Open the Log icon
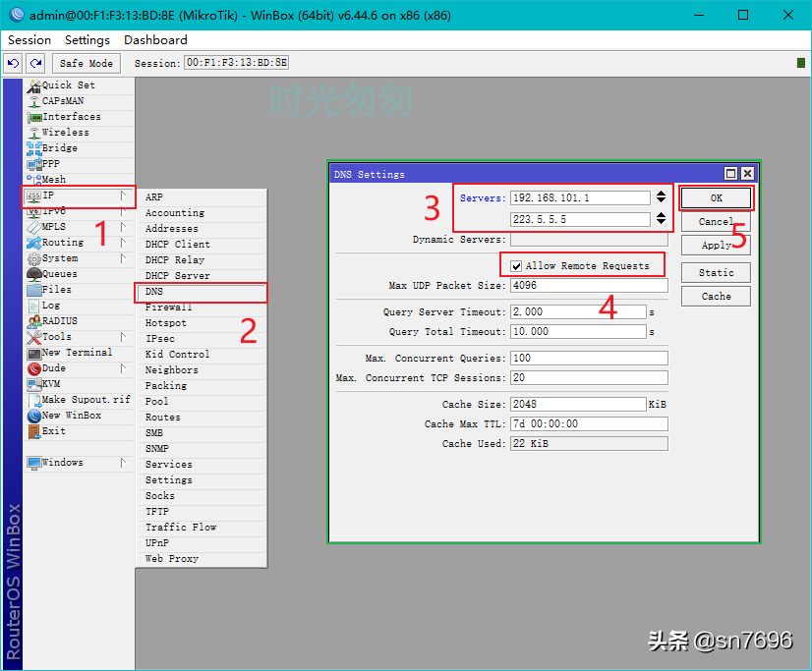The width and height of the screenshot is (812, 671). point(34,306)
